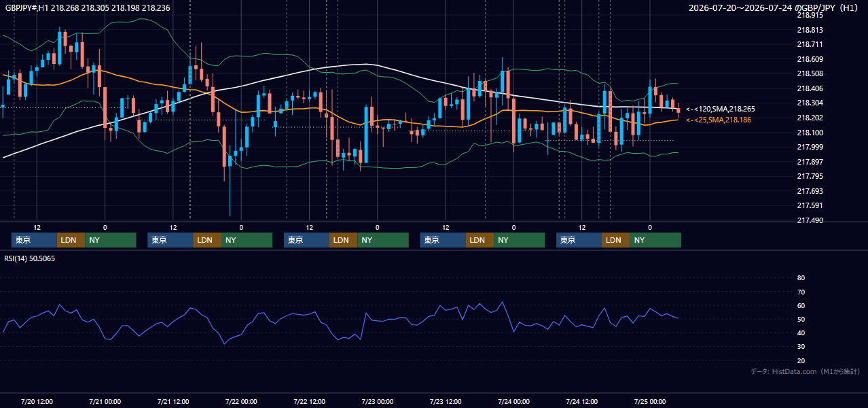868x408 pixels.
Task: Click the white 120-period SMA line
Action: point(367,64)
